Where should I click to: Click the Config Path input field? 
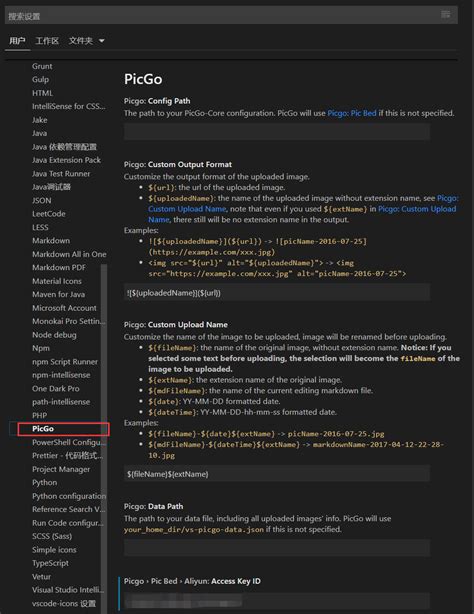[x=277, y=132]
